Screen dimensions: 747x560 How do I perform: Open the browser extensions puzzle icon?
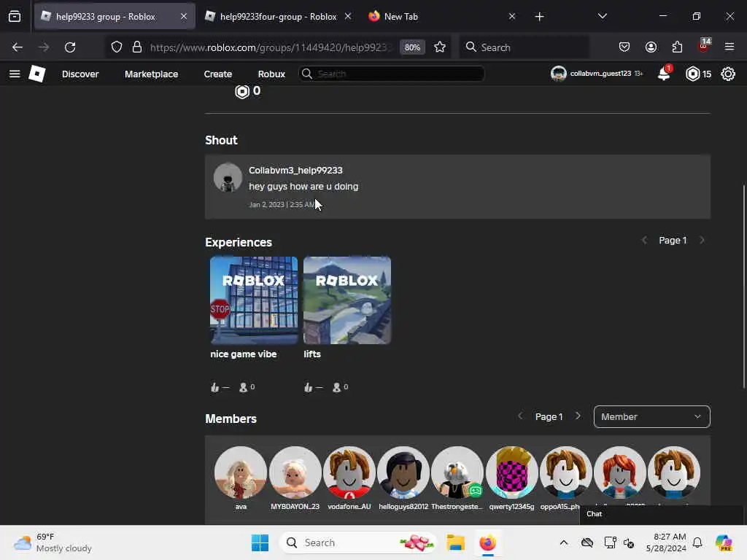pyautogui.click(x=677, y=47)
